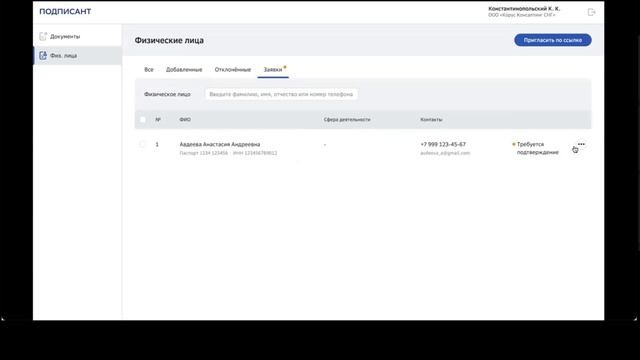Open three-dots menu for Авдеева row
Screen dimensions: 640x360
coord(581,144)
